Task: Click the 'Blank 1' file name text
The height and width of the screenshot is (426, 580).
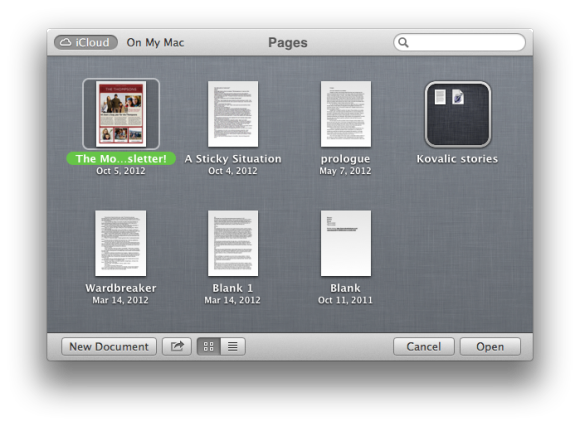Action: point(233,288)
